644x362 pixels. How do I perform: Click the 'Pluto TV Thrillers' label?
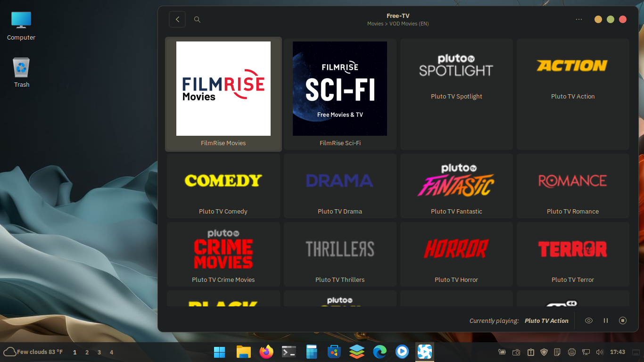[340, 280]
